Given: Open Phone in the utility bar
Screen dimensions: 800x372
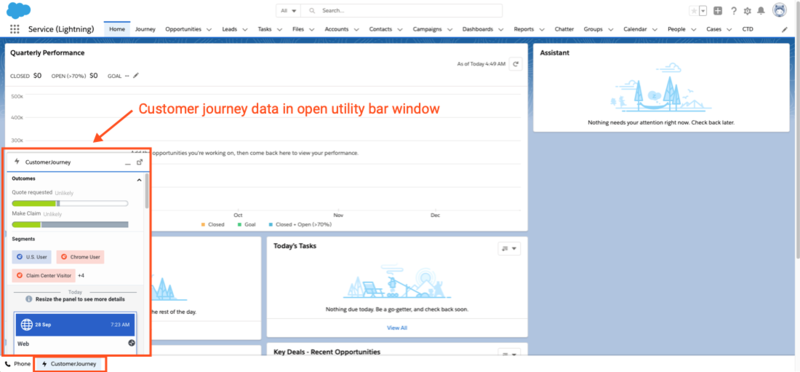Looking at the screenshot, I should (18, 364).
